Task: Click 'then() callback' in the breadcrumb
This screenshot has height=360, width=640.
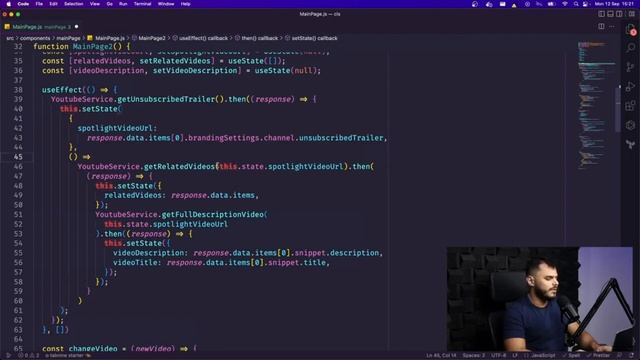Action: [x=260, y=38]
